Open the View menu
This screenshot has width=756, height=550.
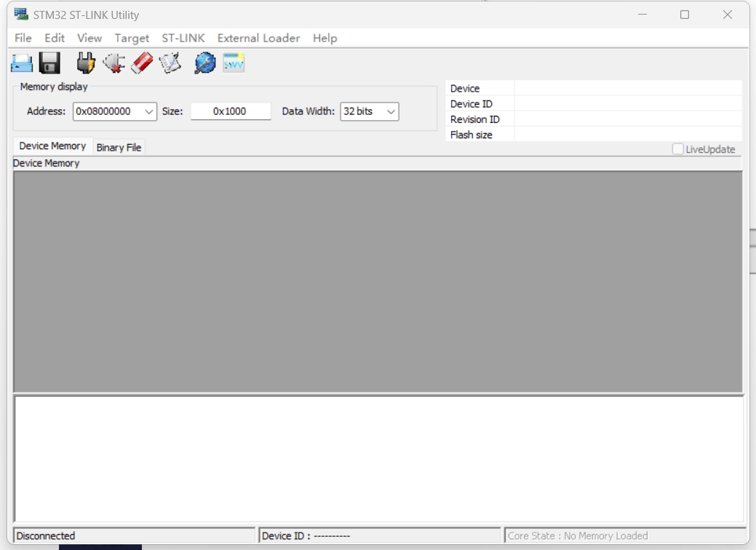tap(89, 38)
